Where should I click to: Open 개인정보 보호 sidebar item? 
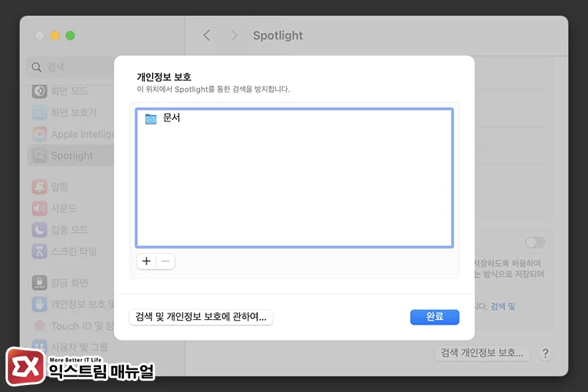coord(71,304)
